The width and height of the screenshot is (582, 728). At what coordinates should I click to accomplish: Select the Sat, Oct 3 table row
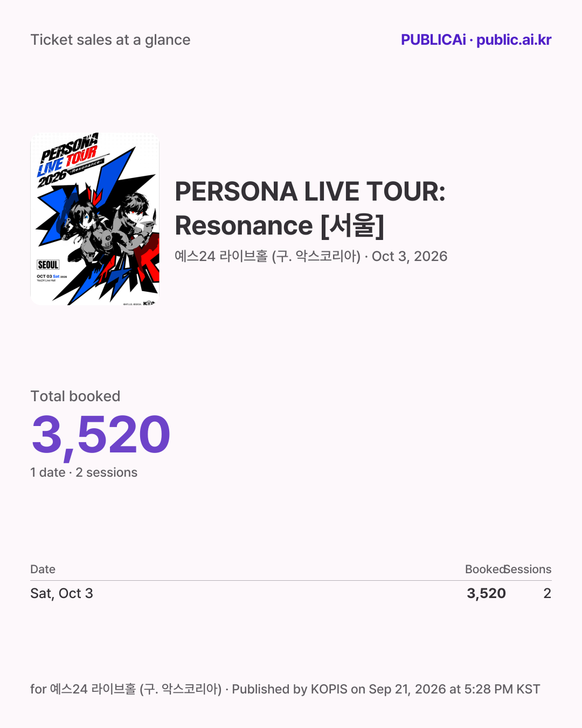pyautogui.click(x=291, y=593)
